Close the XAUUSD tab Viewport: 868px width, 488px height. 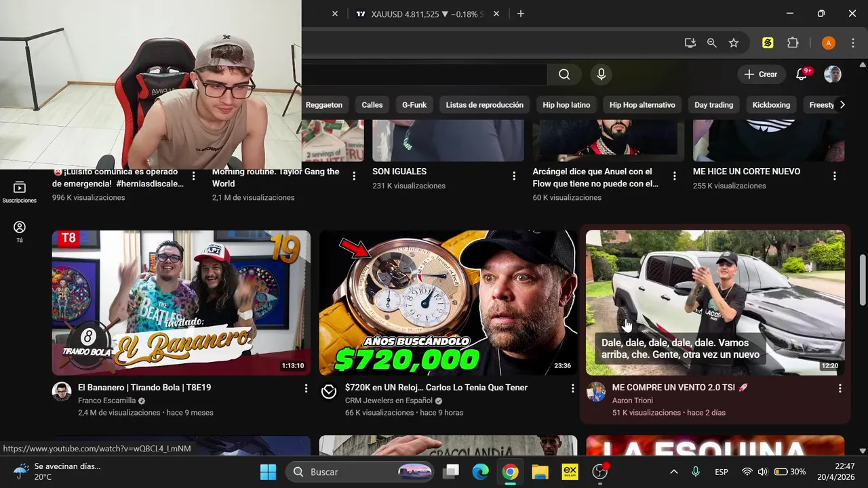[496, 14]
